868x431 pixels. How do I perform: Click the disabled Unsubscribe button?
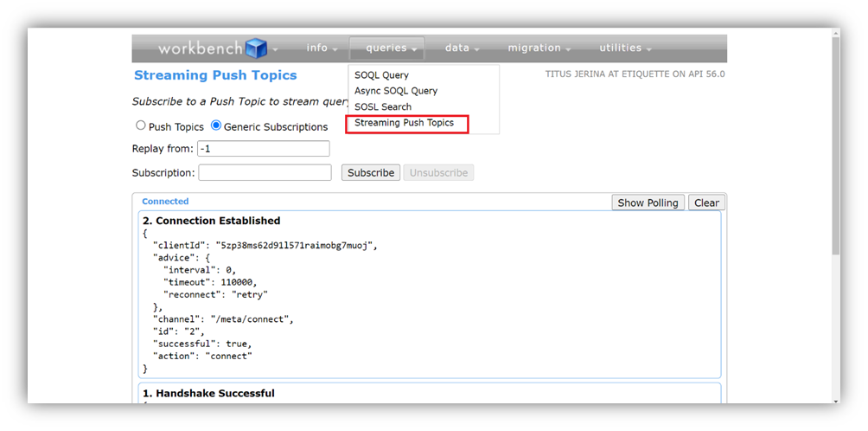(x=438, y=173)
